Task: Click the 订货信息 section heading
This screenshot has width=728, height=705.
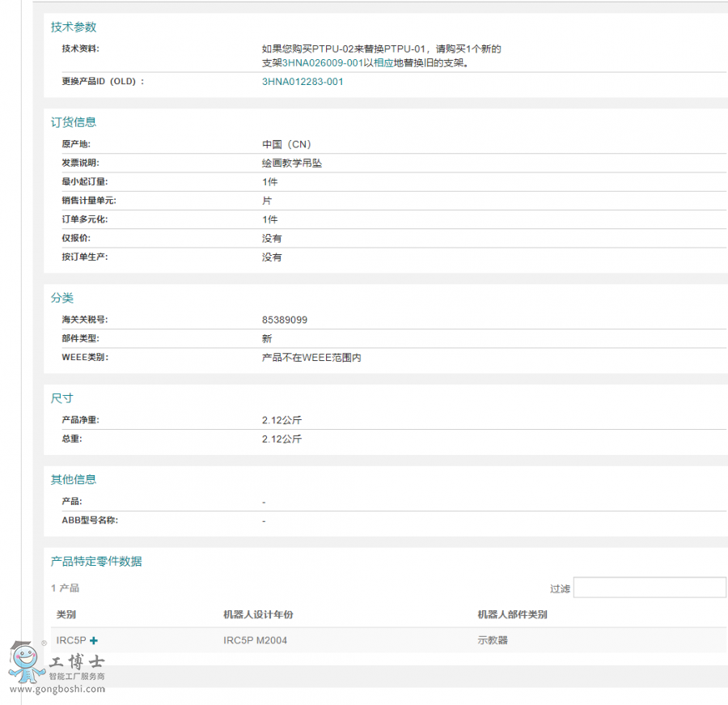Action: tap(73, 122)
